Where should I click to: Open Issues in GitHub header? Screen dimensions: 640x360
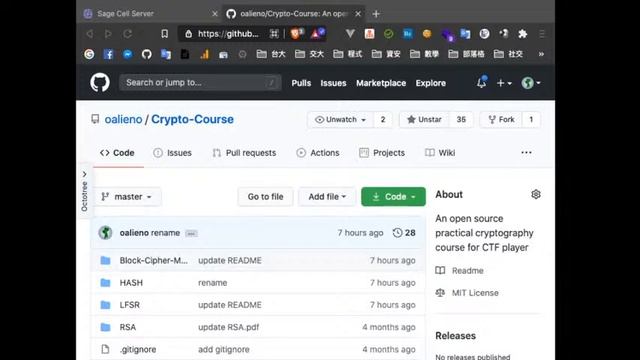click(x=333, y=83)
